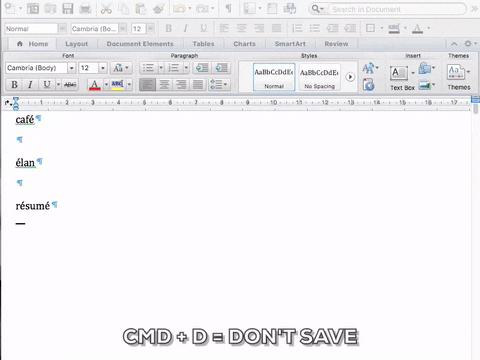Click the Cut scissors icon

[x=106, y=9]
